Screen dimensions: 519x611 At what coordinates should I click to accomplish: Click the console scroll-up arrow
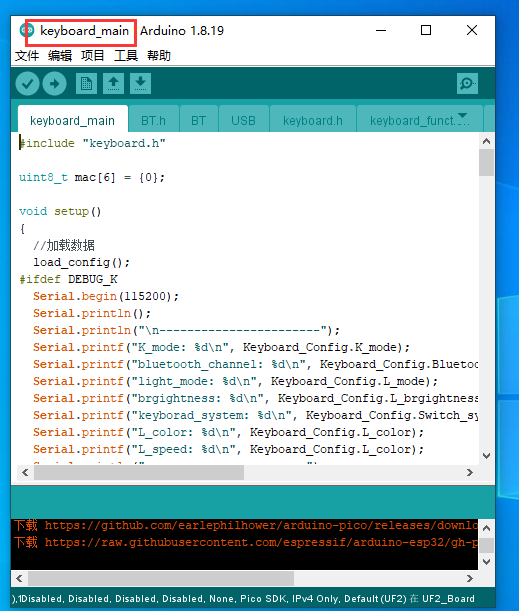[x=486, y=528]
